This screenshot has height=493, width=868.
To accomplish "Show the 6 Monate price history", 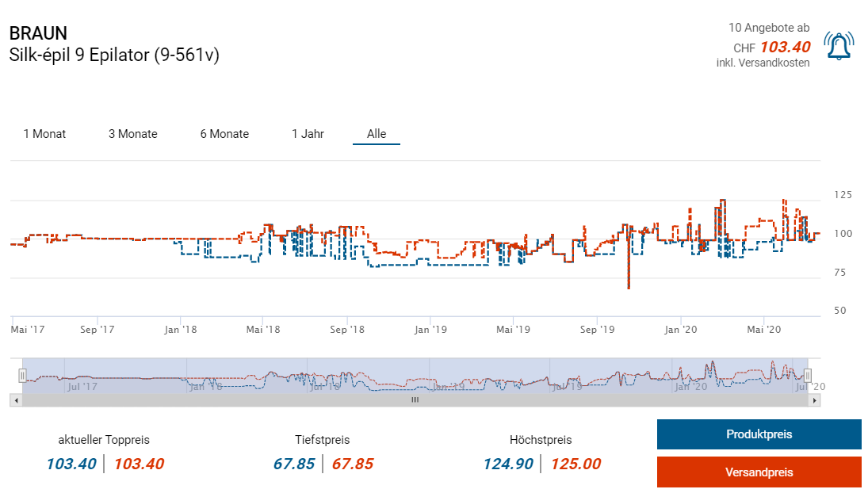I will [224, 134].
